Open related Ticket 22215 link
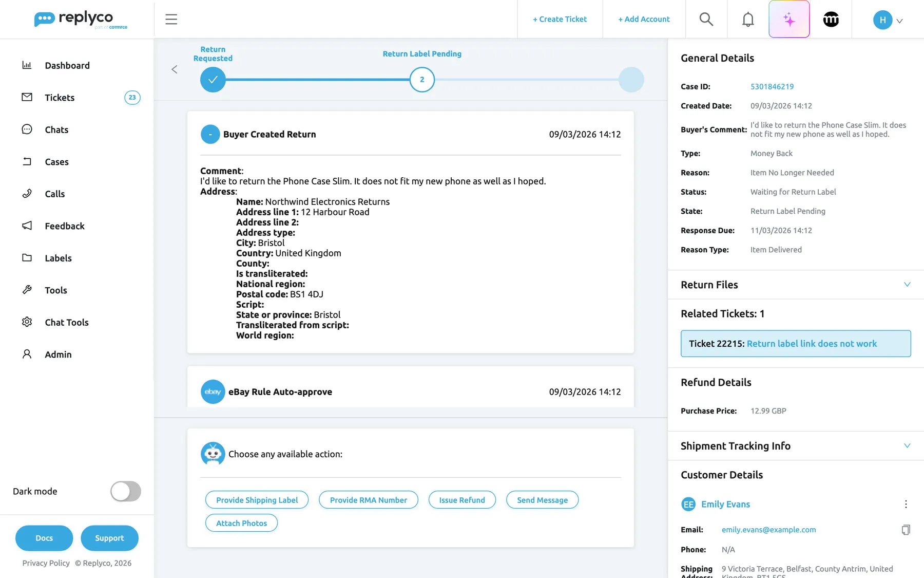 click(x=796, y=344)
